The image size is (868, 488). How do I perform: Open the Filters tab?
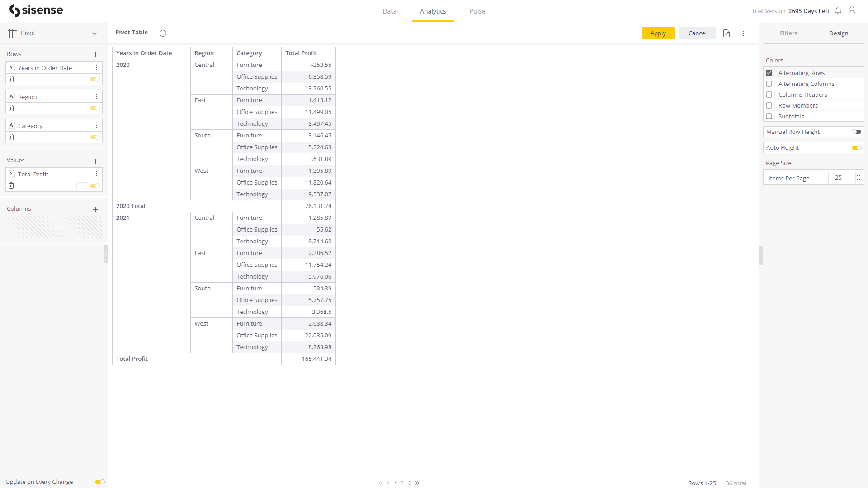788,33
